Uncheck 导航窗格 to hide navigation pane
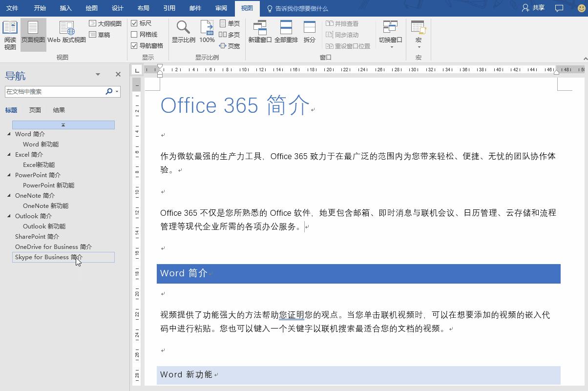 135,45
